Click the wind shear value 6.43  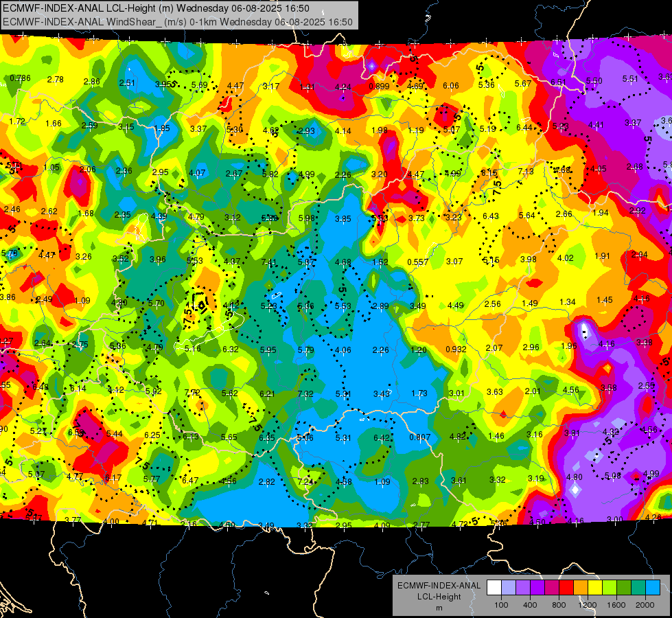coord(491,216)
